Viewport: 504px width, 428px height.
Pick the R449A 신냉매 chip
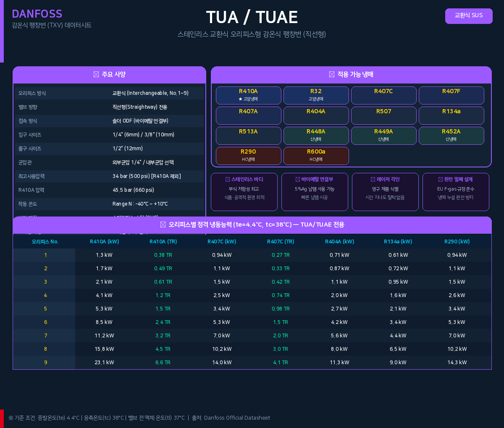[384, 136]
